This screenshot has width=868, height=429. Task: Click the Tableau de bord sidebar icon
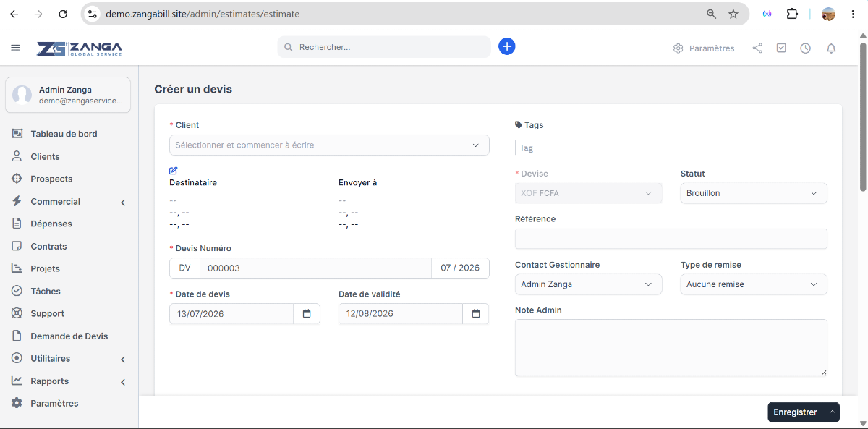17,134
